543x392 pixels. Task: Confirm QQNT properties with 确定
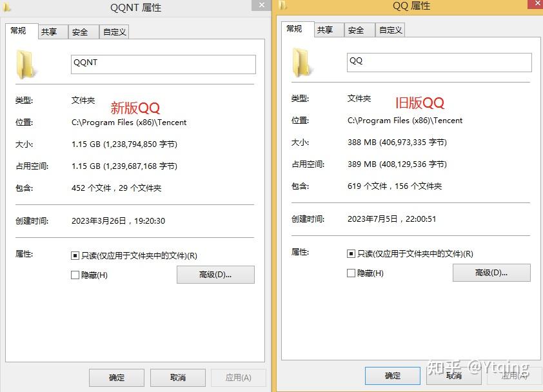(116, 378)
